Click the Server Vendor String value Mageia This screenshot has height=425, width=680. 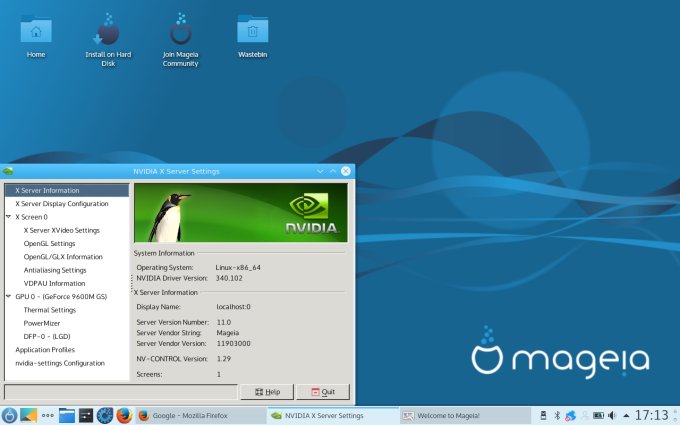pos(228,333)
